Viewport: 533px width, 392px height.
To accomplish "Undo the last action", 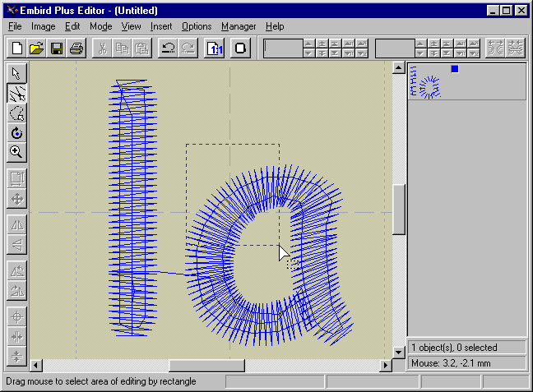I will 168,48.
